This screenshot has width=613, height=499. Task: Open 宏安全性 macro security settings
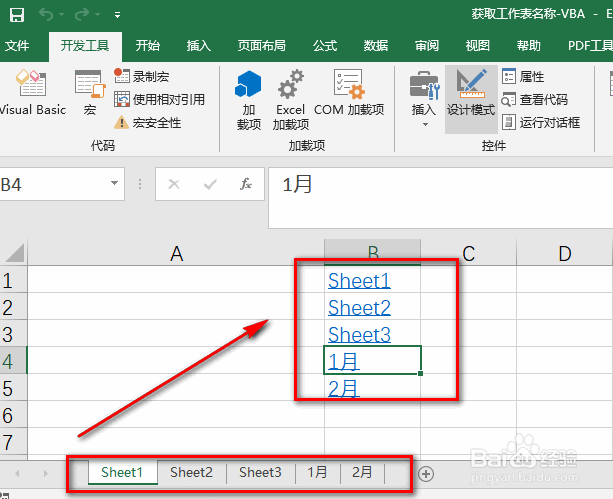click(x=148, y=122)
